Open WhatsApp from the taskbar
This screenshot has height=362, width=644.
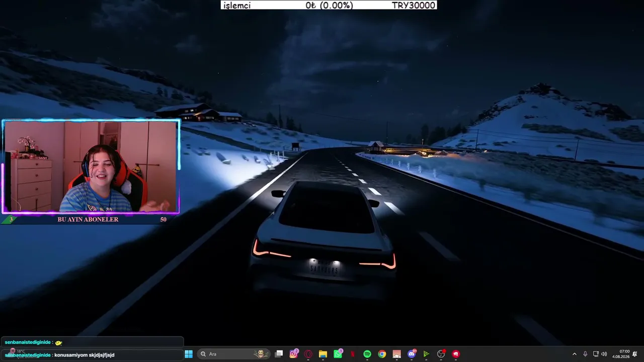point(338,354)
